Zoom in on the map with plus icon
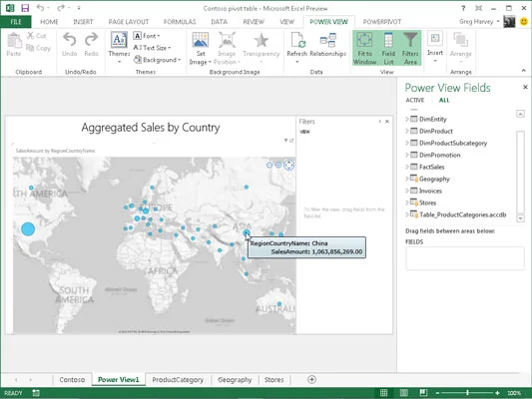This screenshot has width=532, height=399. coord(278,166)
